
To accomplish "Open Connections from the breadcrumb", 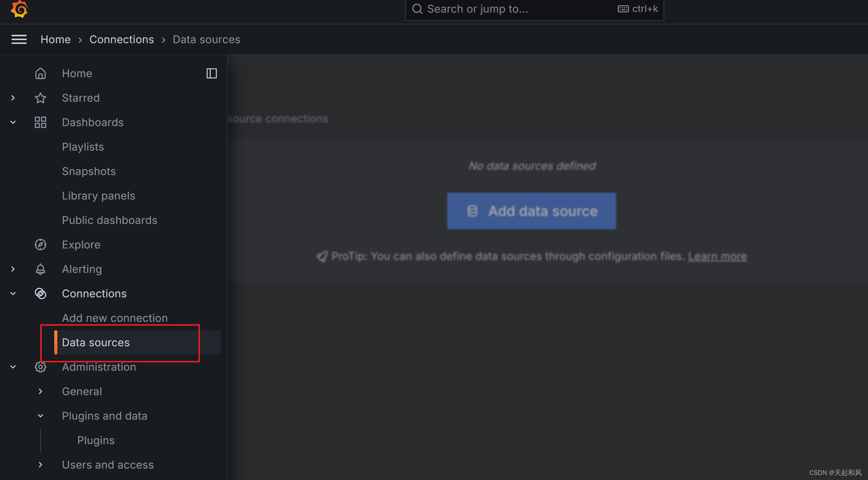I will [x=122, y=39].
